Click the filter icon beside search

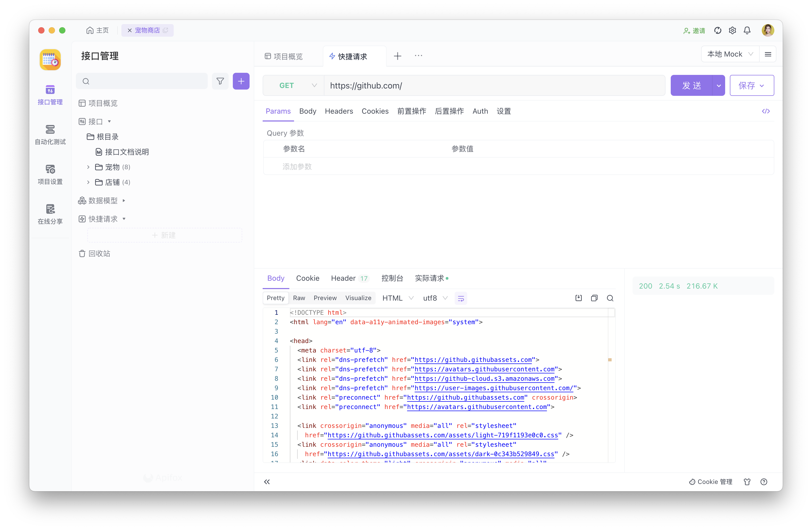[x=220, y=81]
